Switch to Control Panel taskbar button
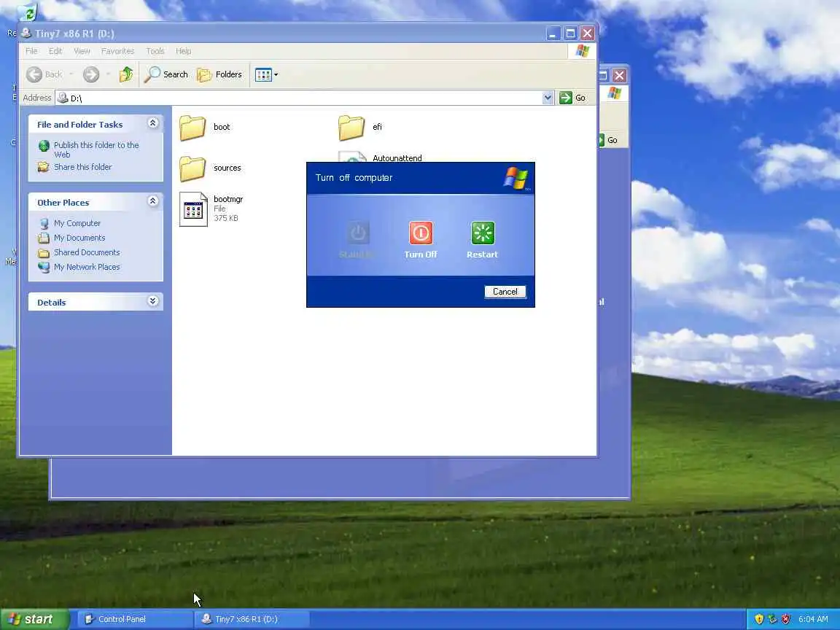840x630 pixels. 133,619
